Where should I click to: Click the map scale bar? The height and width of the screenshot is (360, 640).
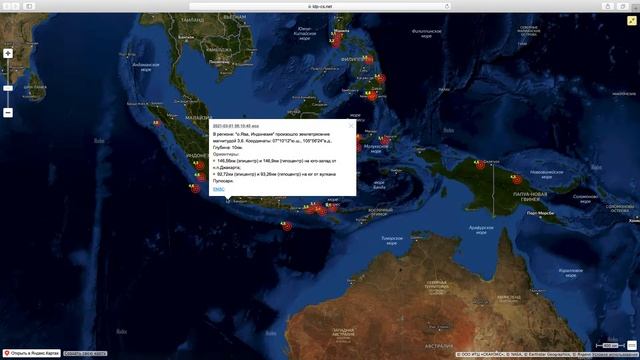pos(610,346)
